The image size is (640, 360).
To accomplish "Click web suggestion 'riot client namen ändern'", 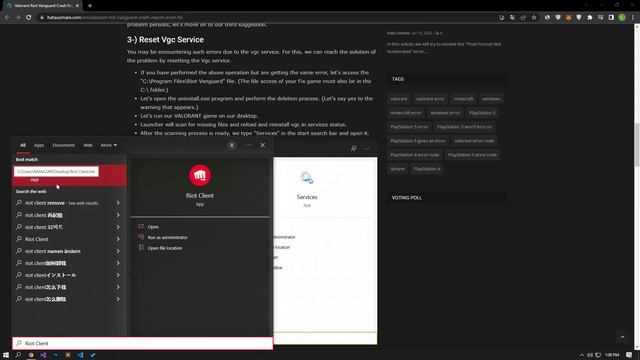I will click(x=52, y=251).
